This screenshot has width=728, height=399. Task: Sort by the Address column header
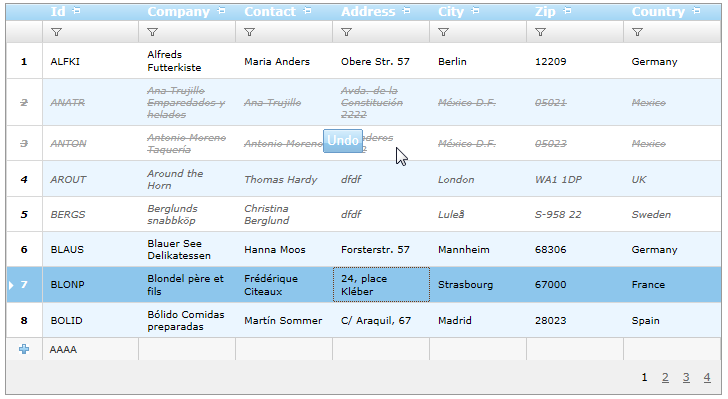point(368,12)
